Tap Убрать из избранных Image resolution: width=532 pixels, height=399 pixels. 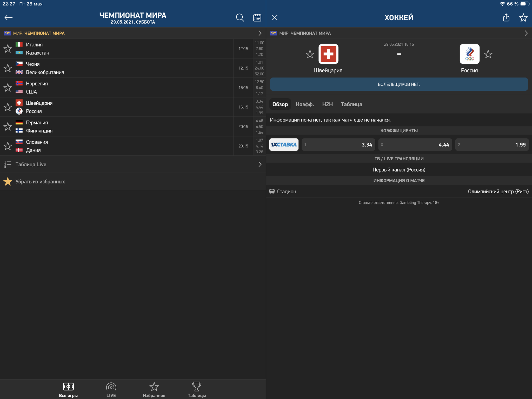pyautogui.click(x=40, y=181)
